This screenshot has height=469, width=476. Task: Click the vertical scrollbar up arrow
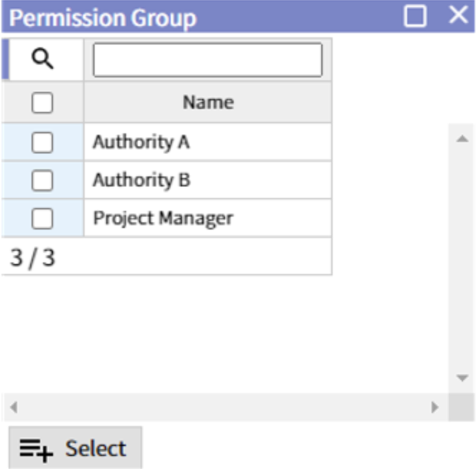[462, 139]
